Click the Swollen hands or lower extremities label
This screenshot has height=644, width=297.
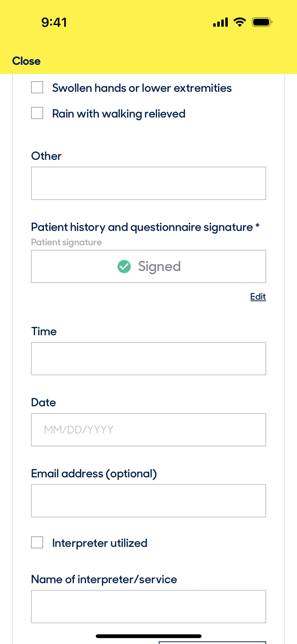142,88
